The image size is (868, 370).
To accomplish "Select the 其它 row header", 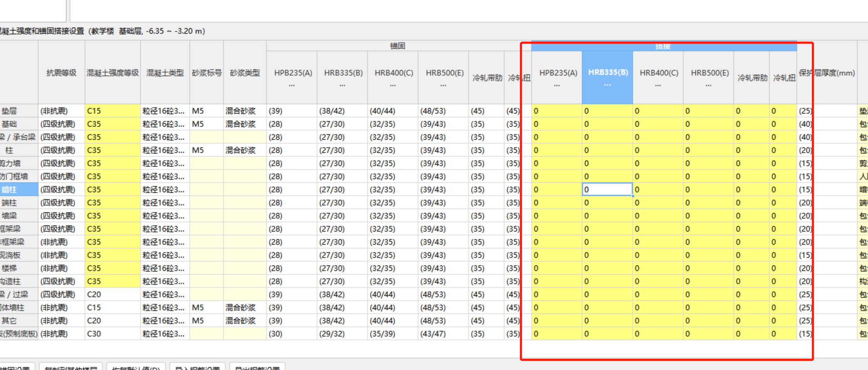I will pos(19,320).
